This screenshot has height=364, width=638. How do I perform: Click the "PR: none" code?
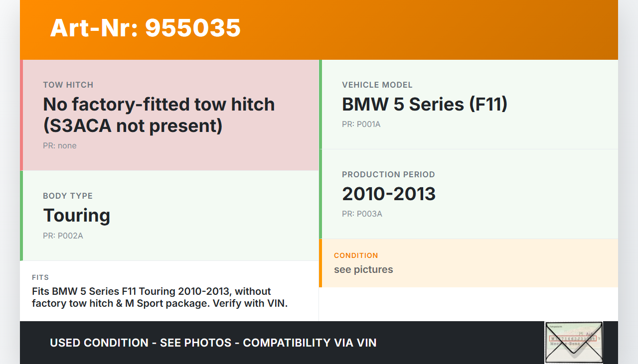[x=60, y=146]
